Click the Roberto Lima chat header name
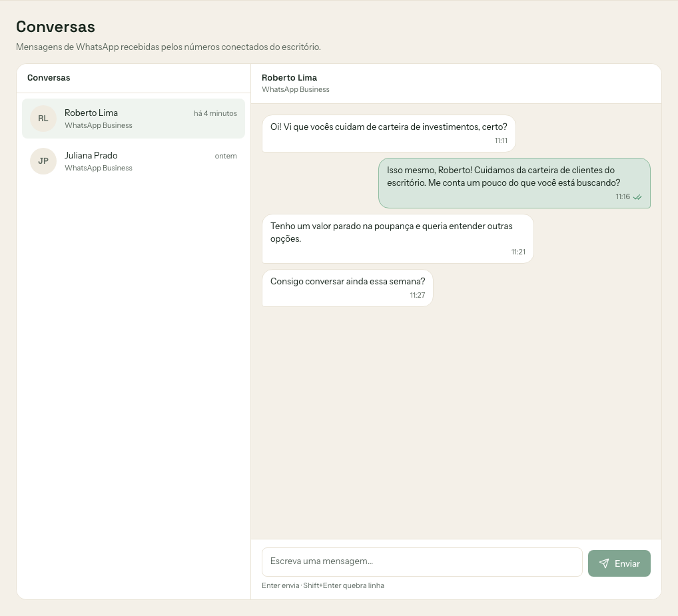678x616 pixels. [289, 78]
